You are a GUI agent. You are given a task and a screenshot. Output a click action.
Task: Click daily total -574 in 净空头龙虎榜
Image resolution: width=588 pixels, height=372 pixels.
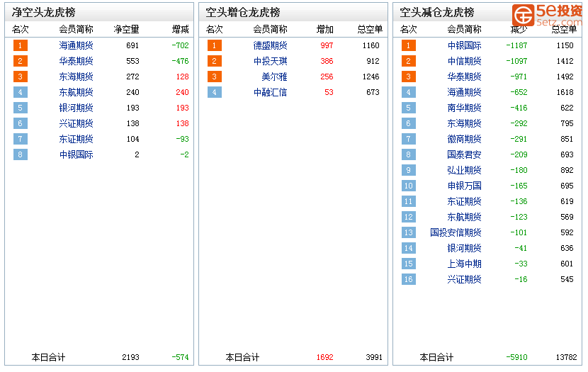[x=181, y=357]
